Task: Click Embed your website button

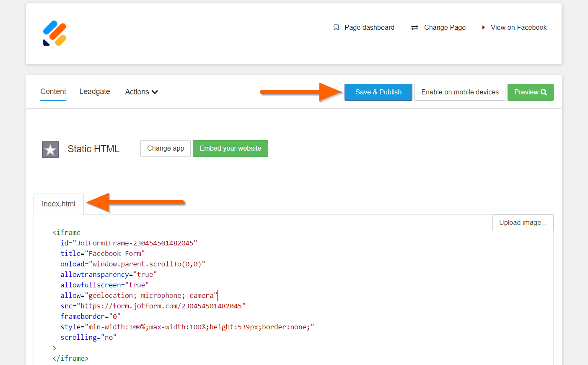Action: coord(230,149)
